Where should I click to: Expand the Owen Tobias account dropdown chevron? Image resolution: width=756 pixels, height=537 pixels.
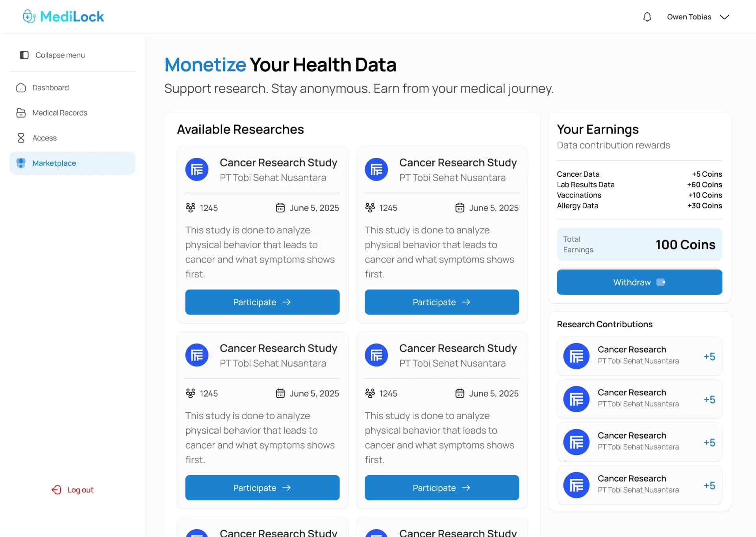(x=724, y=17)
